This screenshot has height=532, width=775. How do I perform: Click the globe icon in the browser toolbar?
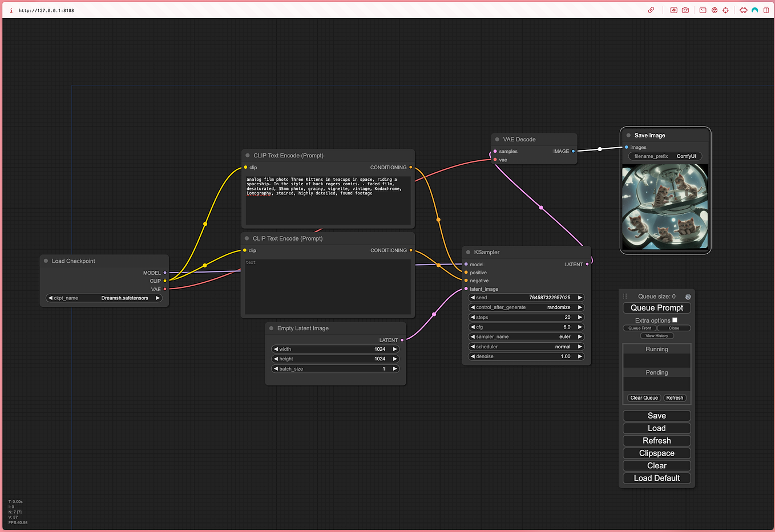click(x=714, y=10)
